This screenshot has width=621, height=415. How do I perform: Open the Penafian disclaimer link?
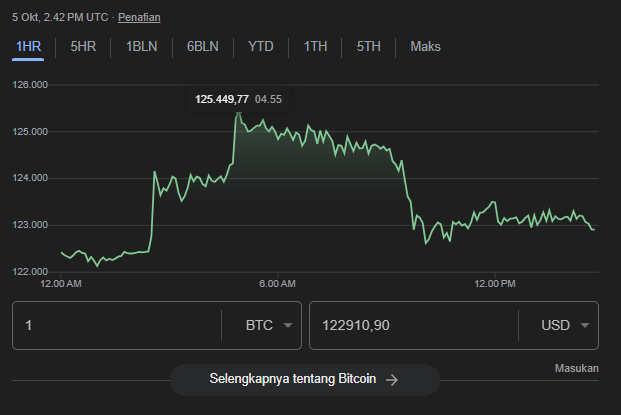point(139,17)
